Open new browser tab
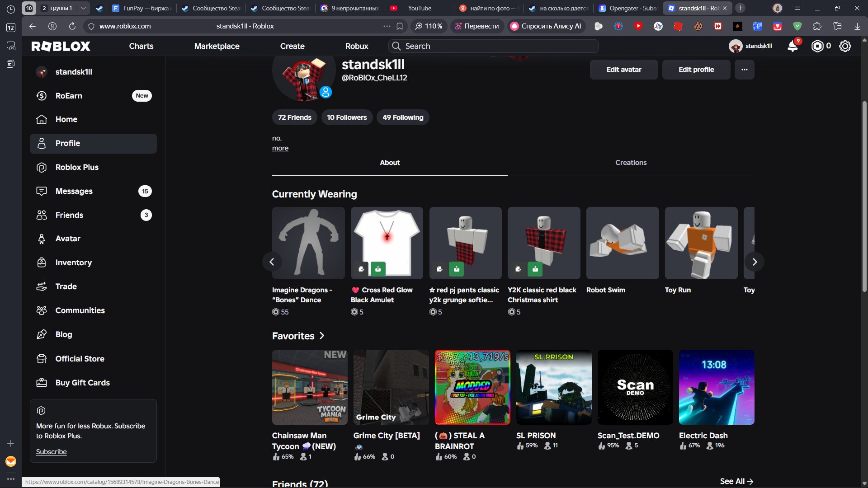 click(x=740, y=8)
